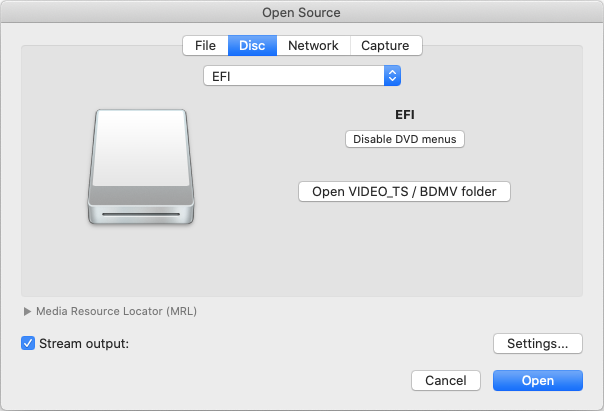Toggle the Stream output checkbox

28,343
